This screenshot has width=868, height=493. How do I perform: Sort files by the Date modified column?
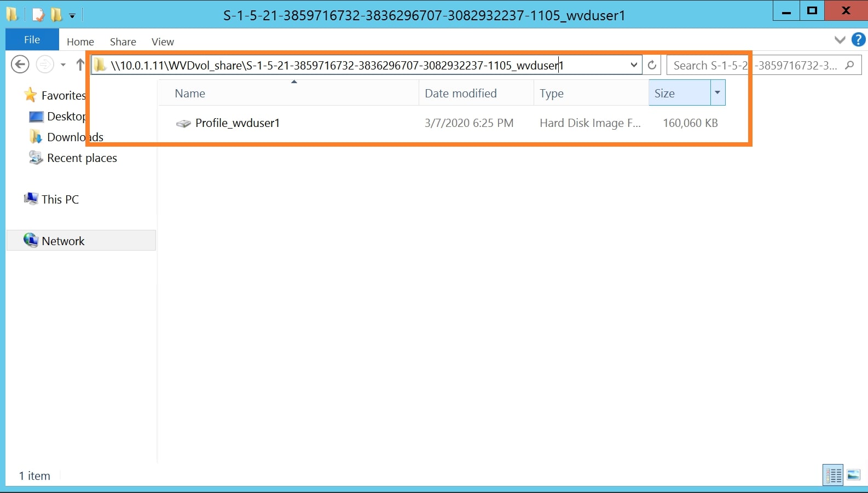[461, 94]
